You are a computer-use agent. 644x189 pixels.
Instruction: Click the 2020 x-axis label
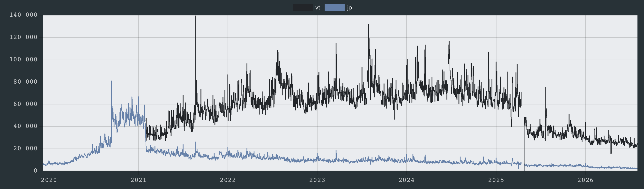(x=49, y=180)
